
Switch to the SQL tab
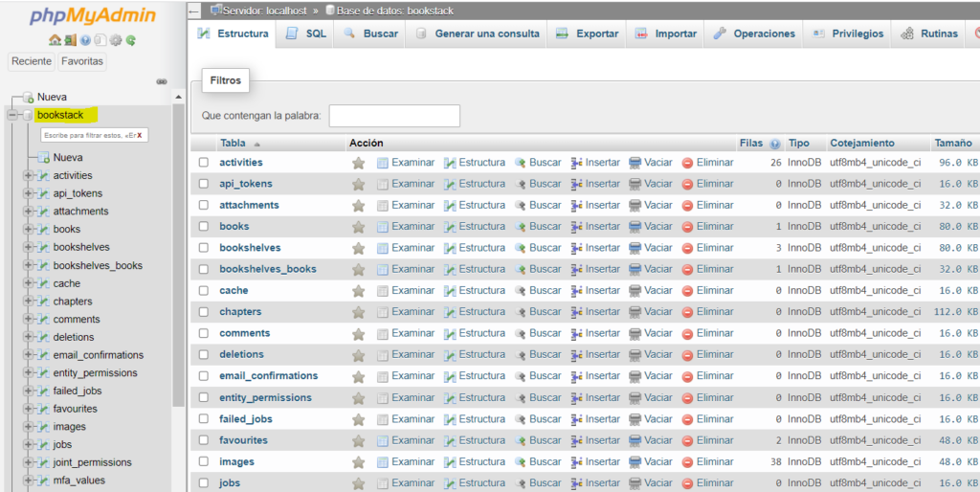click(x=306, y=34)
